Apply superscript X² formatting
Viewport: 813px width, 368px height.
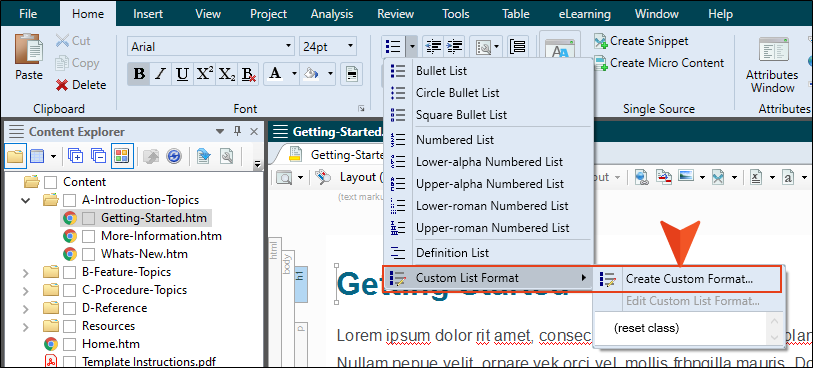pyautogui.click(x=204, y=74)
